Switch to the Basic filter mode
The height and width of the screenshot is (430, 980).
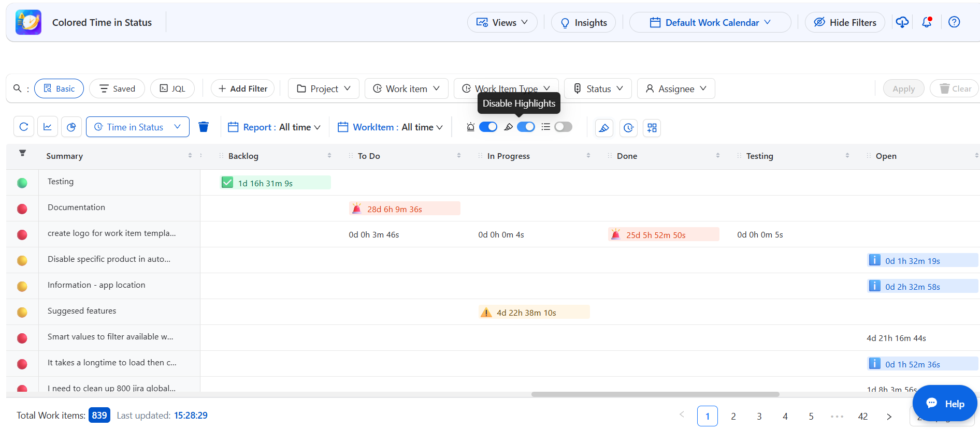(59, 88)
